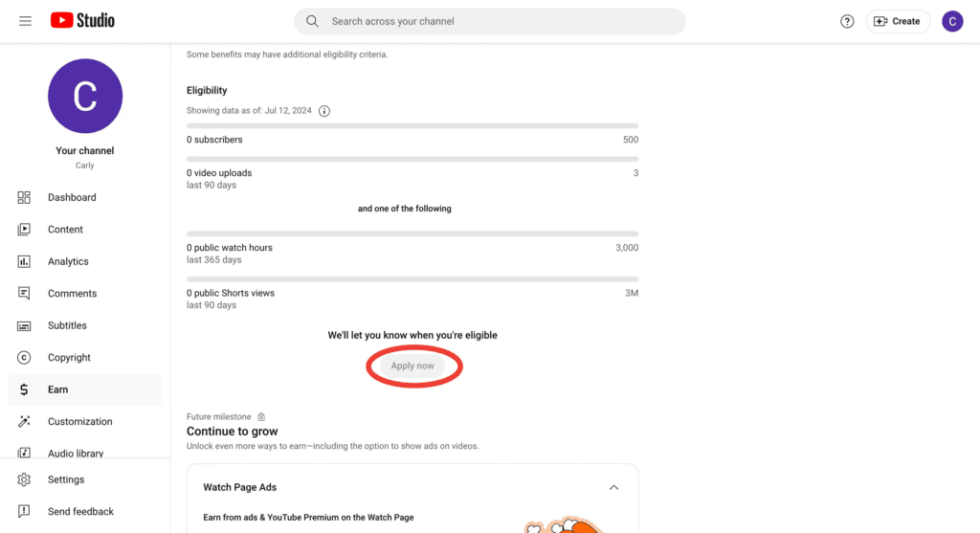Click the Copyright icon in the sidebar
980x533 pixels.
(24, 358)
